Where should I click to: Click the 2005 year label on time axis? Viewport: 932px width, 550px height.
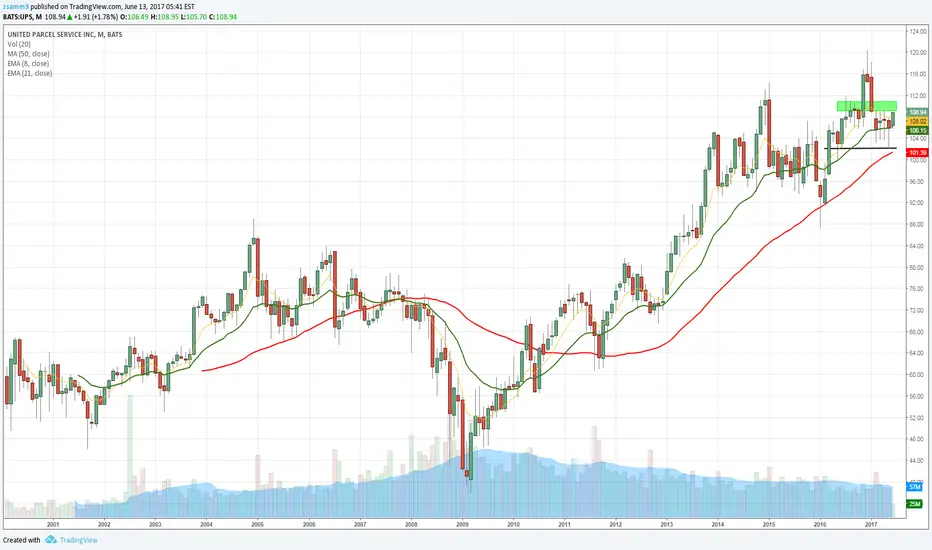[x=257, y=524]
